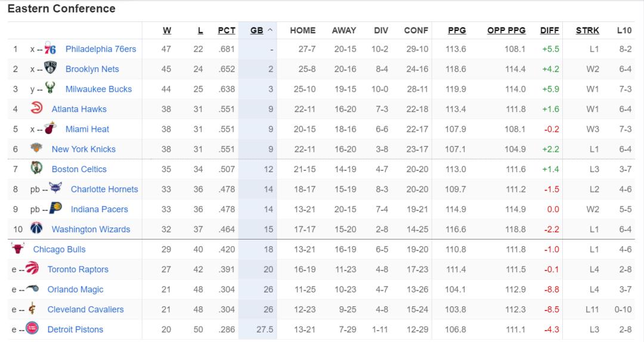644x342 pixels.
Task: Go to Cleveland Cavaliers team page
Action: [x=85, y=309]
